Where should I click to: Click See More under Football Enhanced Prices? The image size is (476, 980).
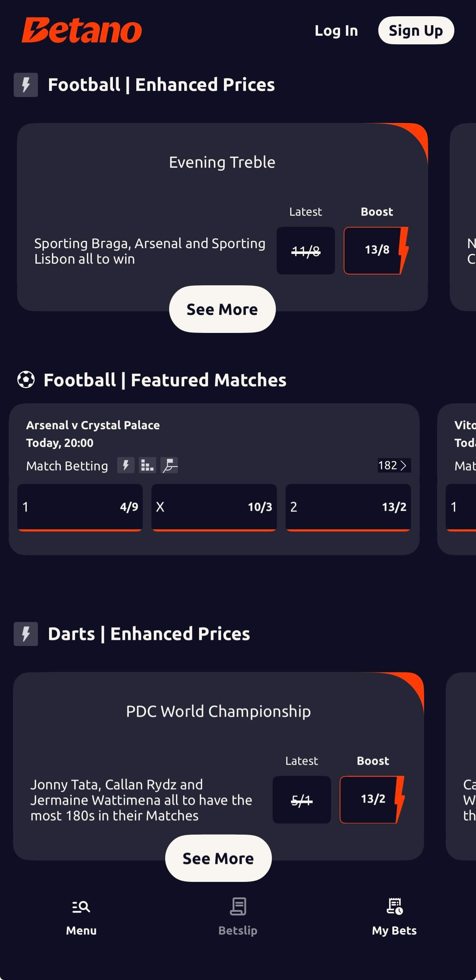coord(222,309)
